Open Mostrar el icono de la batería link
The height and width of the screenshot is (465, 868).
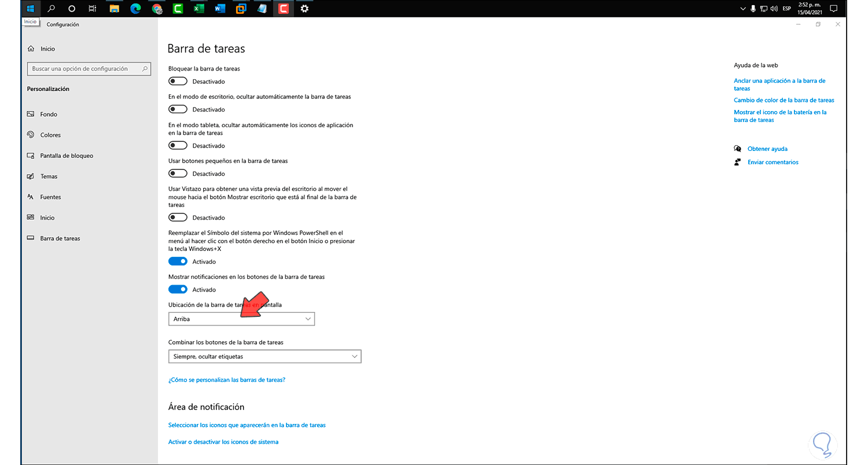click(x=780, y=116)
